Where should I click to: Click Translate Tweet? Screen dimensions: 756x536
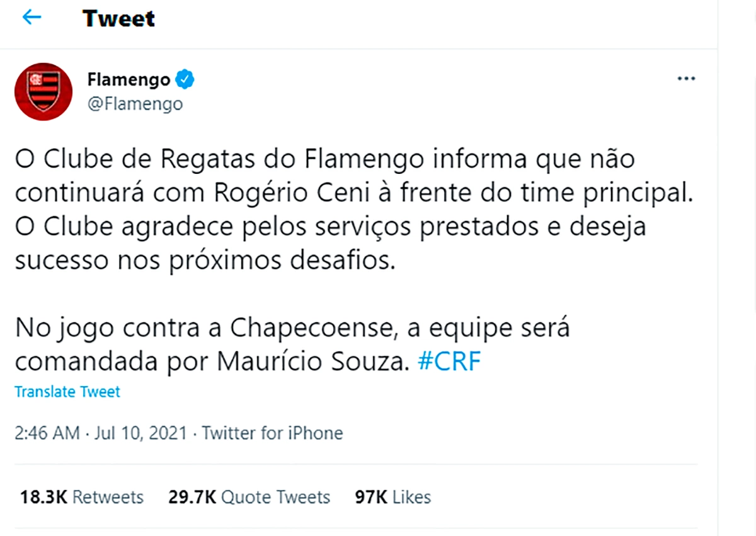coord(67,392)
